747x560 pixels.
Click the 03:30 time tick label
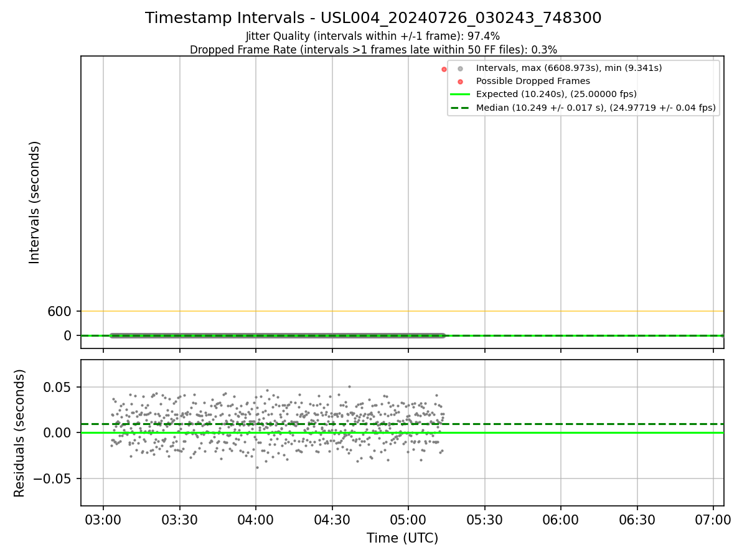point(180,520)
